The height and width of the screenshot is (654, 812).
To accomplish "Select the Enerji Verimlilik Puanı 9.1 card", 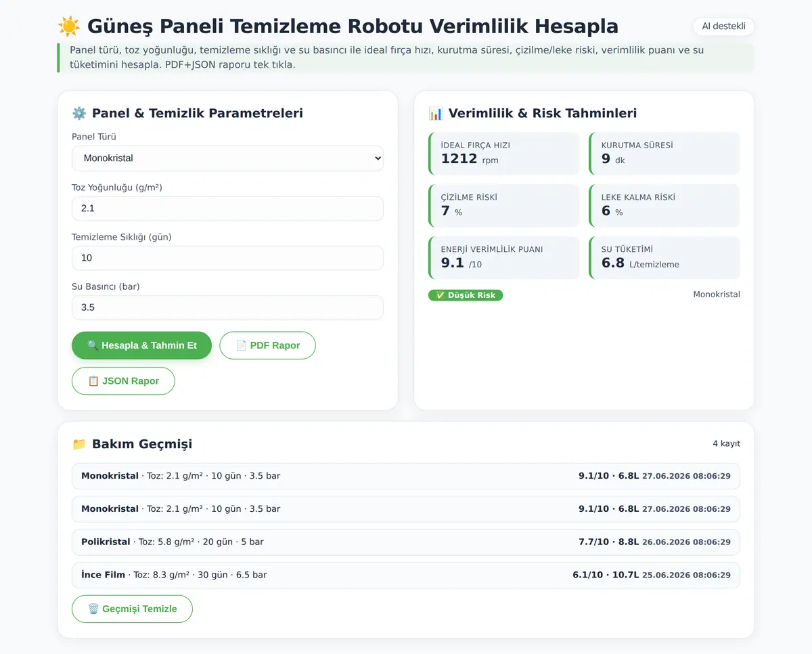I will point(504,258).
